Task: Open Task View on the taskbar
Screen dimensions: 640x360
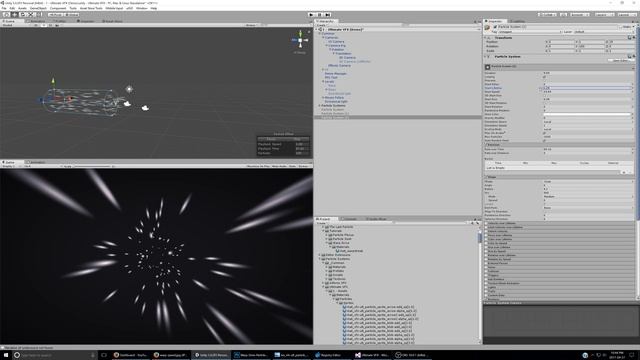Action: [x=104, y=355]
